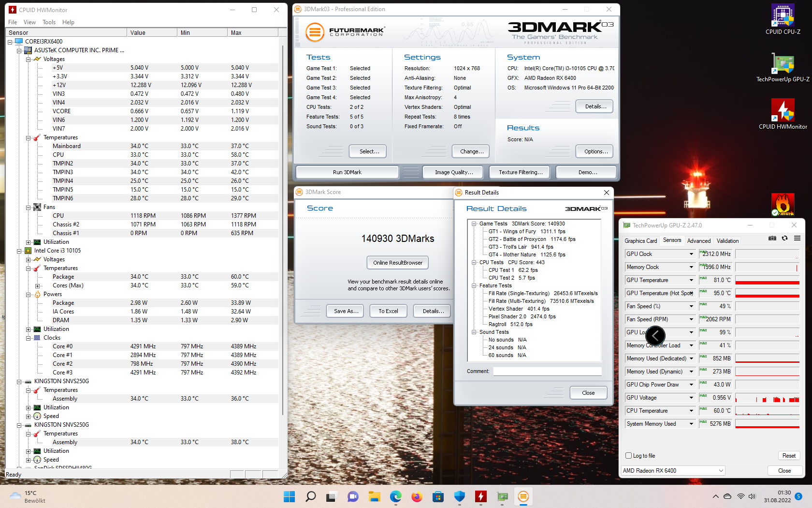Viewport: 812px width, 508px height.
Task: Open the FurMark flame desktop icon
Action: pyautogui.click(x=783, y=204)
